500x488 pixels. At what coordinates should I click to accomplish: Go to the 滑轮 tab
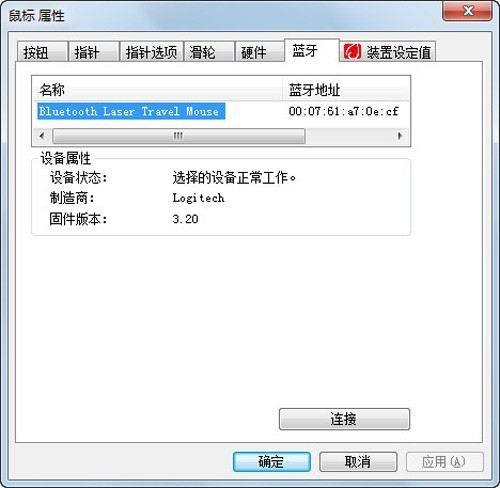click(209, 52)
